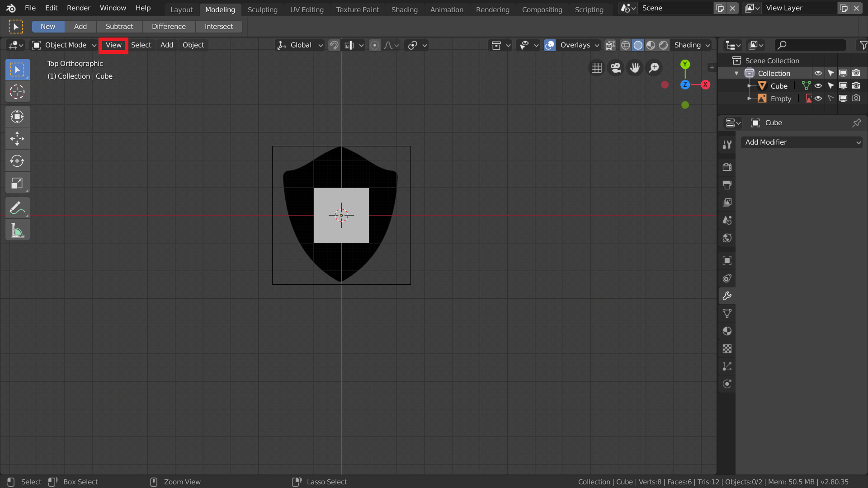
Task: Click the Difference selection mode button
Action: pyautogui.click(x=169, y=27)
